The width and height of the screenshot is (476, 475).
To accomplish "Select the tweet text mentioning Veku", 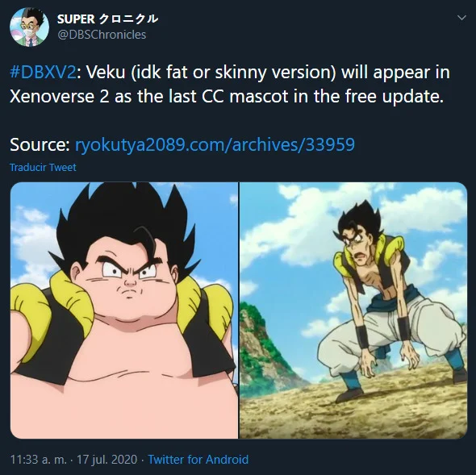I will click(230, 85).
